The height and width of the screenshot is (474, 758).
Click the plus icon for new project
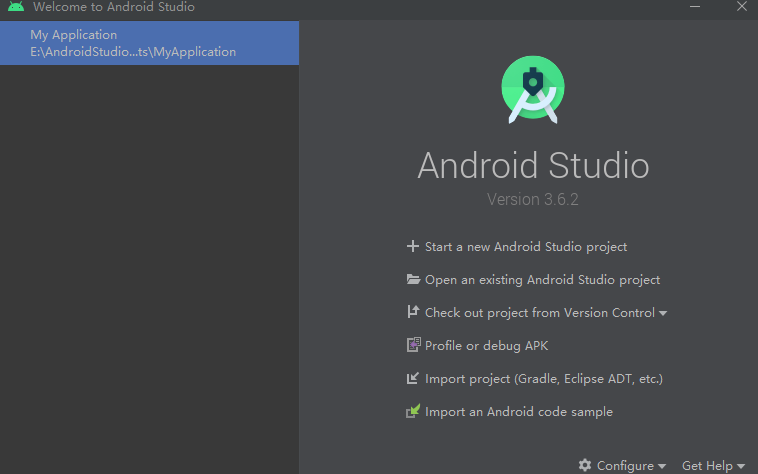pyautogui.click(x=412, y=246)
